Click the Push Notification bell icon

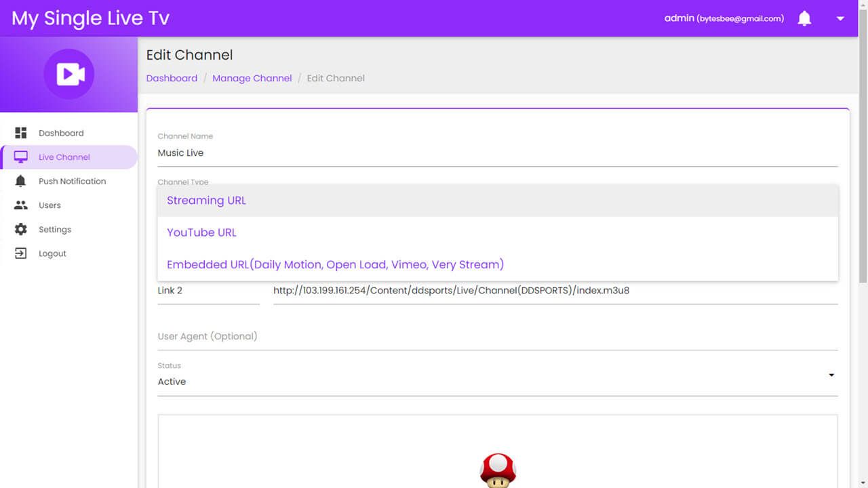click(x=21, y=181)
